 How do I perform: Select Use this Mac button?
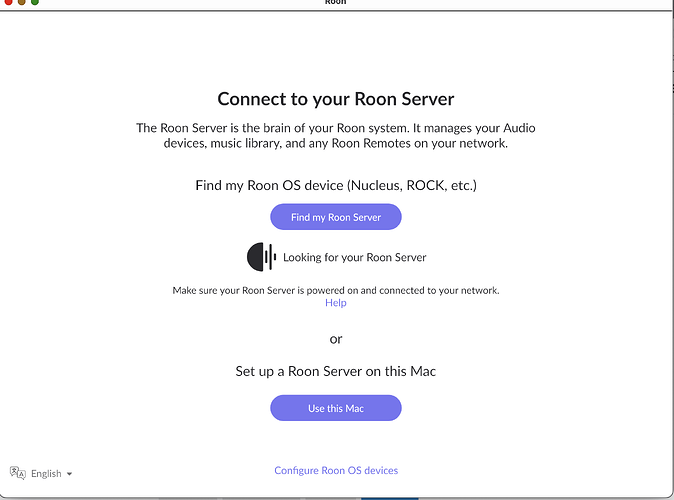336,408
